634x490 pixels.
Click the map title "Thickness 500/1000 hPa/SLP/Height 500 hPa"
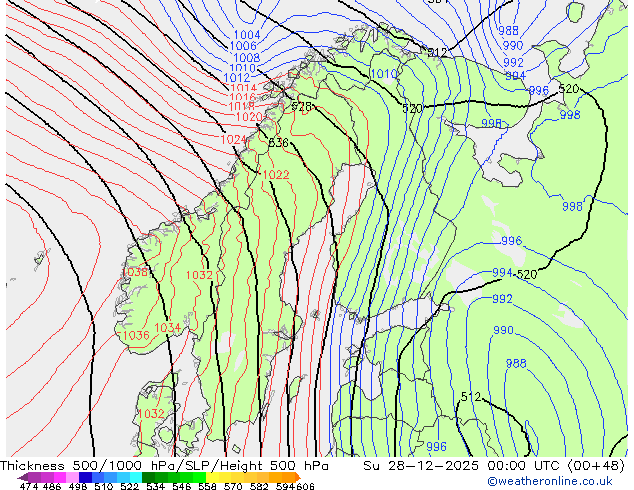[x=164, y=466]
